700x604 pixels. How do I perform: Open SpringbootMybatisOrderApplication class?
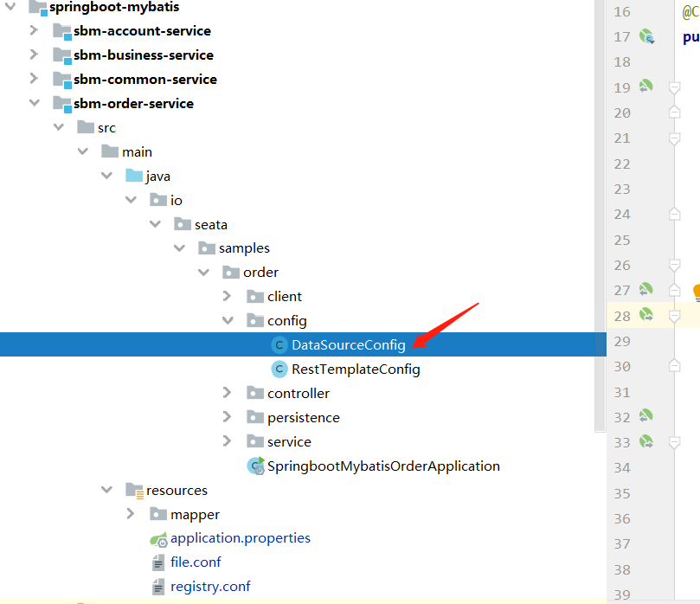coord(383,466)
